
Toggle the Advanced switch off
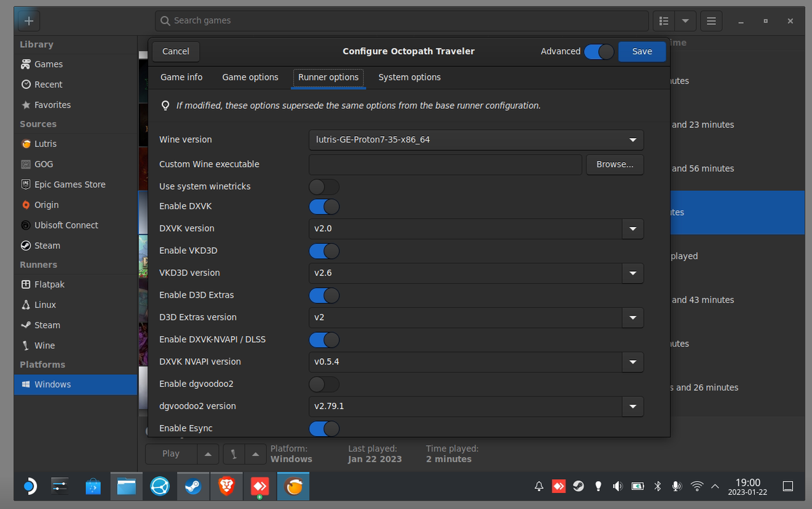(x=599, y=52)
